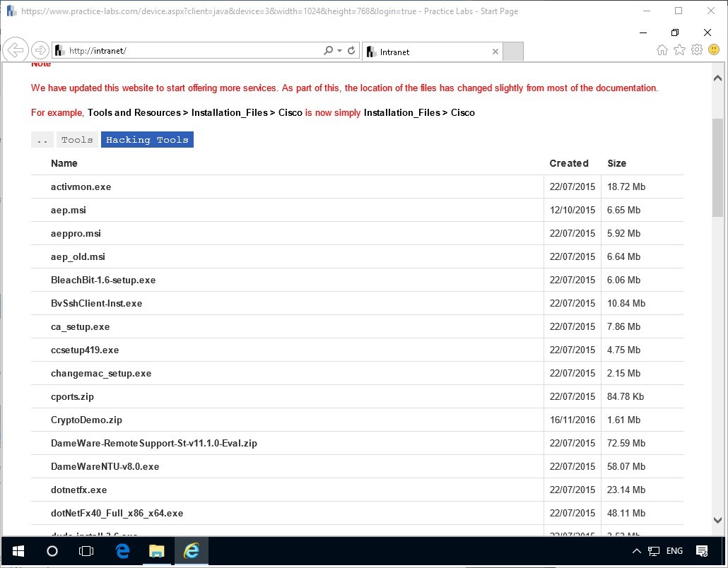Download cports.zip from the file list
This screenshot has width=728, height=568.
(x=72, y=396)
